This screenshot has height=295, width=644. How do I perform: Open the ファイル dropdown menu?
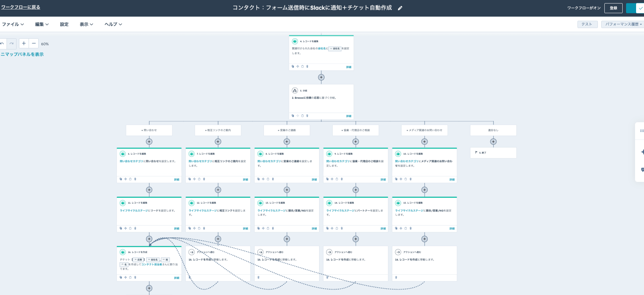(x=13, y=24)
